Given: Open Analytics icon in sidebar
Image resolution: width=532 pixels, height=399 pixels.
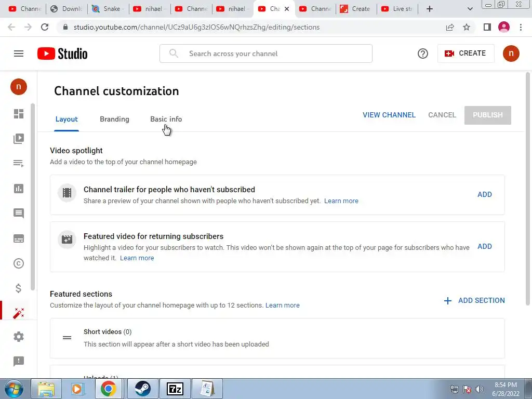Looking at the screenshot, I should 19,189.
